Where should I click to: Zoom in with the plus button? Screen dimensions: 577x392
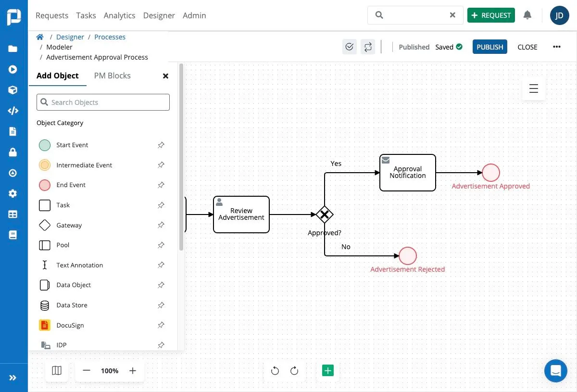click(x=133, y=370)
